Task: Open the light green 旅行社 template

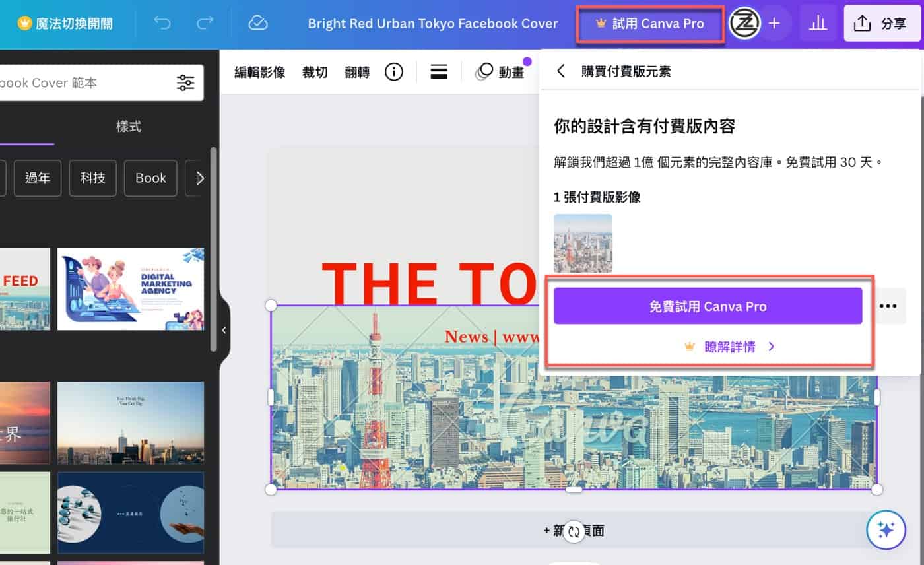Action: click(x=24, y=513)
